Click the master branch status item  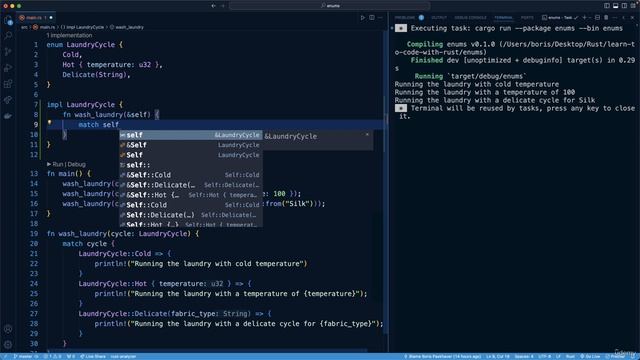coord(26,356)
